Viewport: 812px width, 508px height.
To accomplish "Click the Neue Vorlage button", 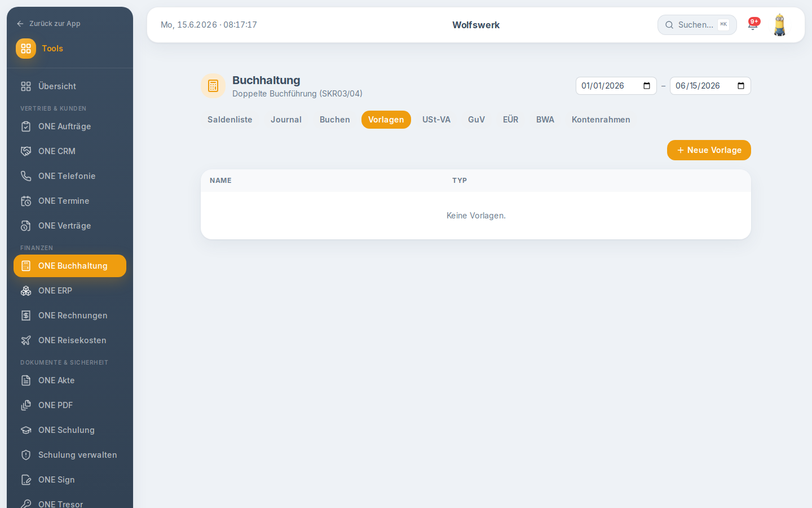I will (x=709, y=150).
